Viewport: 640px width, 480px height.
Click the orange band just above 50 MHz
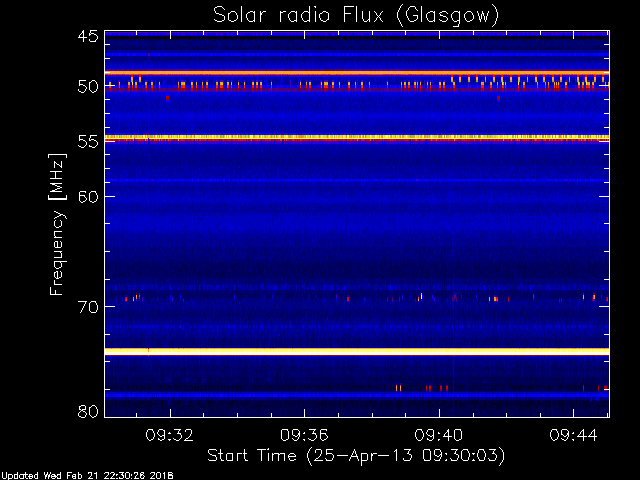[x=357, y=73]
